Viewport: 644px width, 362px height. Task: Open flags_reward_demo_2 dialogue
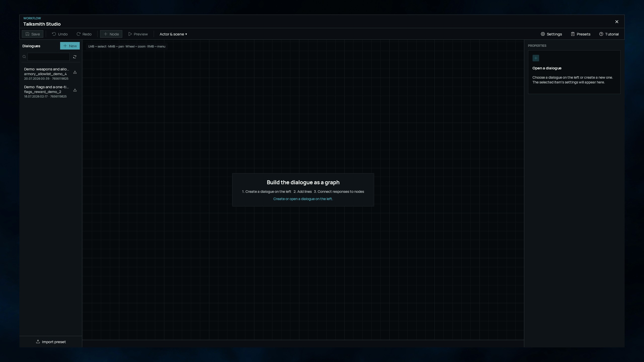pyautogui.click(x=47, y=92)
